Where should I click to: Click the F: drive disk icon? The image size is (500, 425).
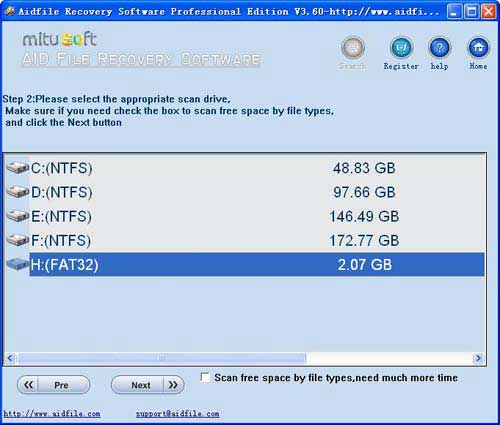[x=18, y=240]
